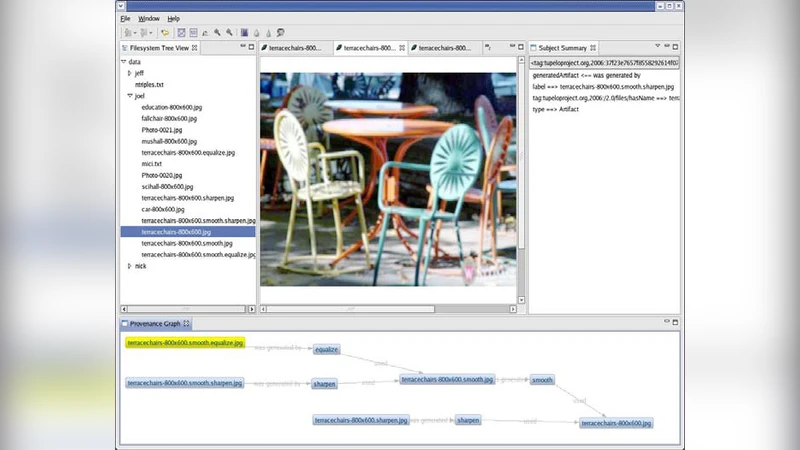Click the Filesystem Tree View panel icon
Viewport: 800px width, 450px height.
(125, 48)
